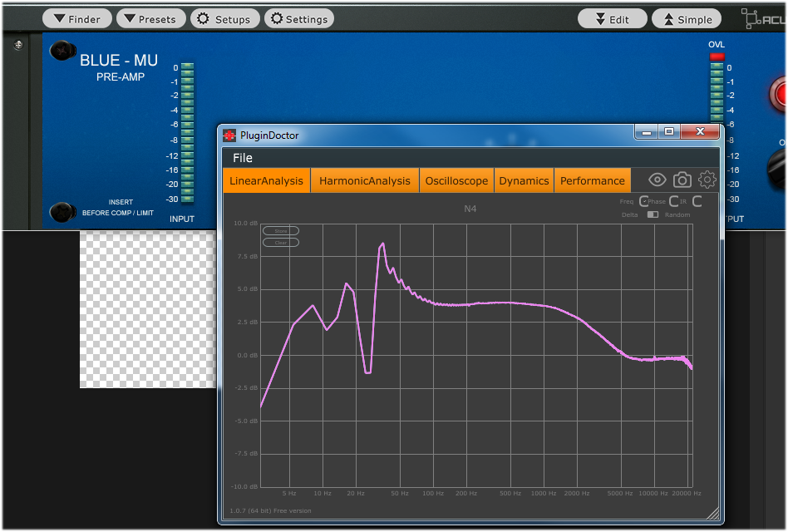Click the pin icon left of the rack
The image size is (788, 532).
click(x=18, y=45)
